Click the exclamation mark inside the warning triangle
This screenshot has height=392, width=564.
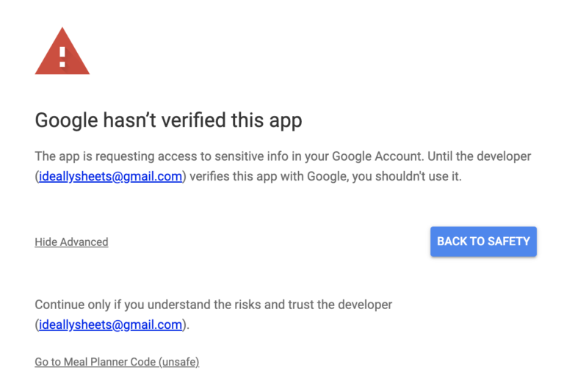(62, 56)
